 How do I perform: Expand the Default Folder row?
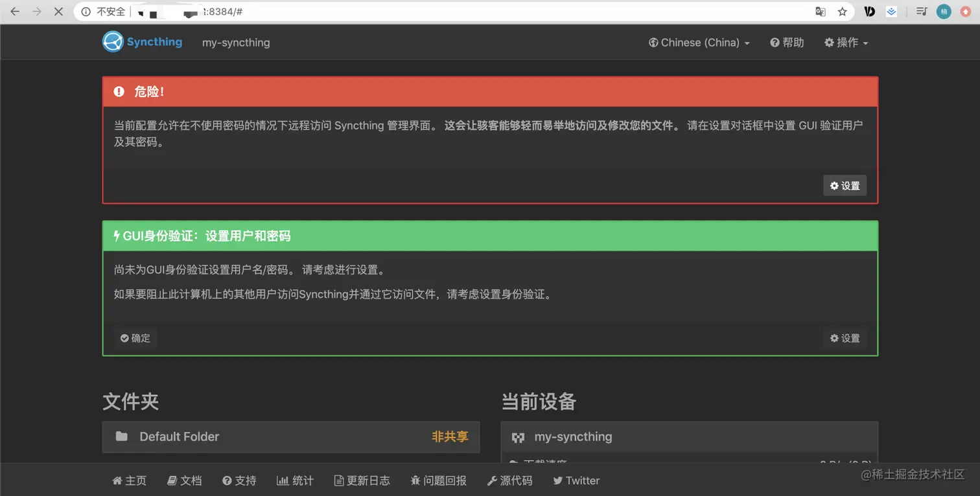[291, 436]
